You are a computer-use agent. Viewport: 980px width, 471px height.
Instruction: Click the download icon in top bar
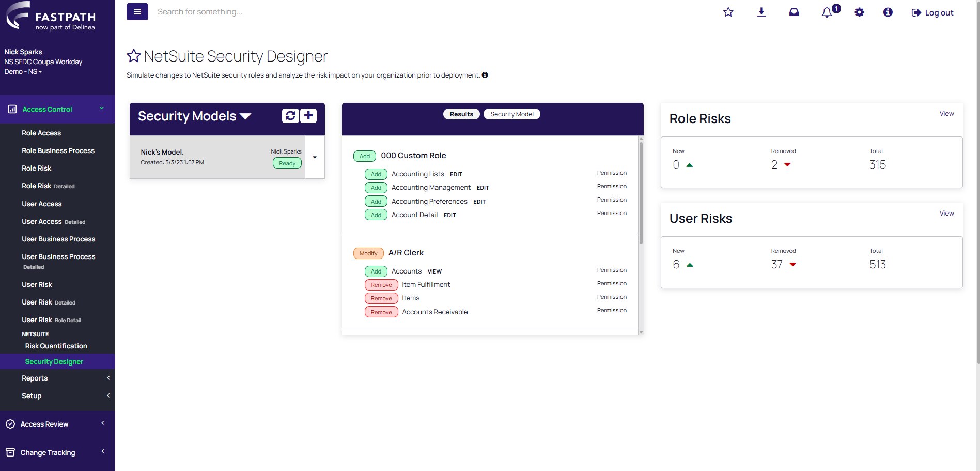coord(761,12)
